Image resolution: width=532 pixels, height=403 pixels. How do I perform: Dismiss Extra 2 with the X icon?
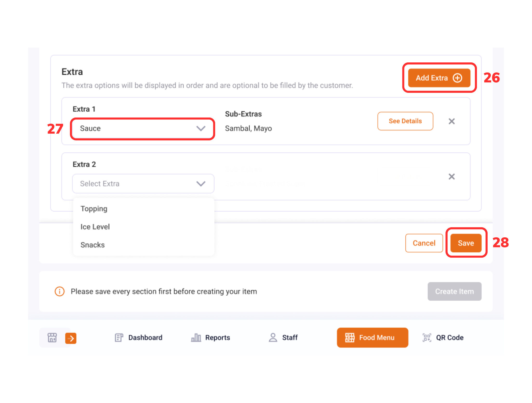coord(451,177)
